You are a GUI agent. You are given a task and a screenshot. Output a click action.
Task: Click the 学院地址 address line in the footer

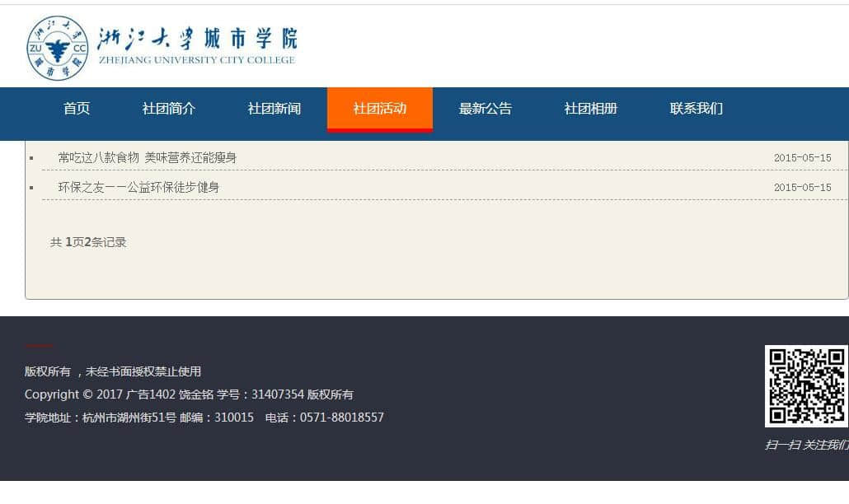pos(204,418)
